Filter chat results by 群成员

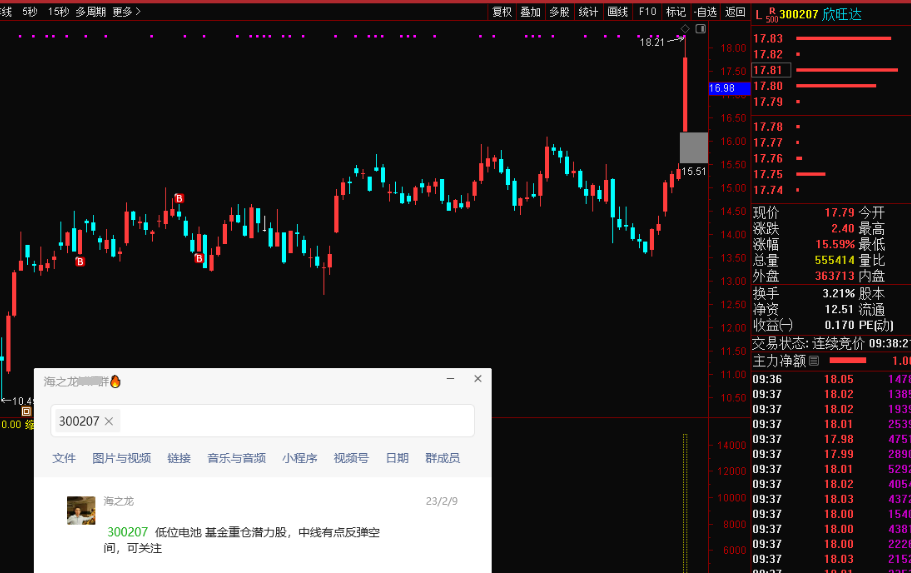tap(443, 458)
